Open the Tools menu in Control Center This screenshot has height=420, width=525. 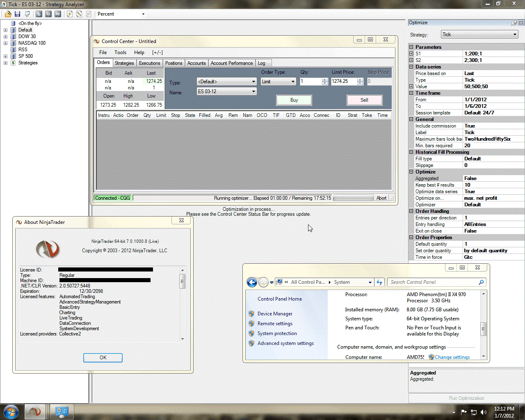[120, 52]
